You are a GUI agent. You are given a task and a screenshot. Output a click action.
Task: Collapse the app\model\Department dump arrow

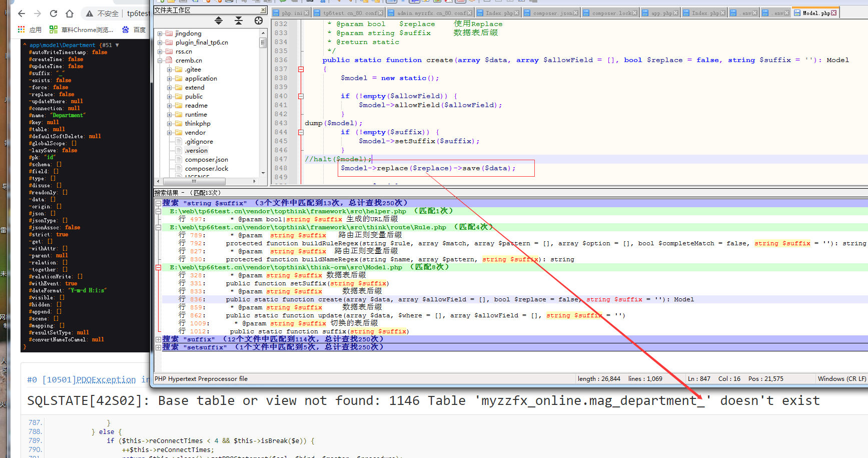pyautogui.click(x=117, y=45)
